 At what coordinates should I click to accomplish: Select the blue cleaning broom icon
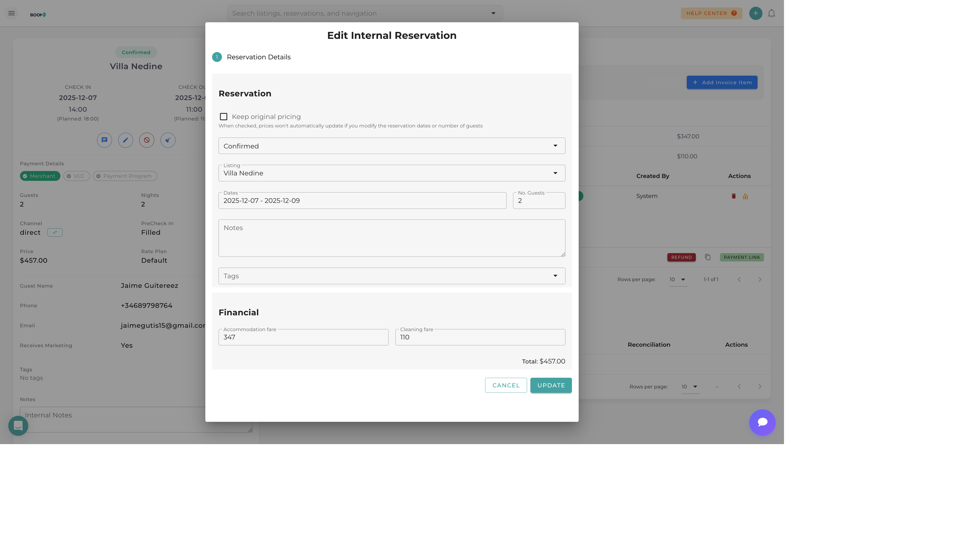[x=168, y=140]
